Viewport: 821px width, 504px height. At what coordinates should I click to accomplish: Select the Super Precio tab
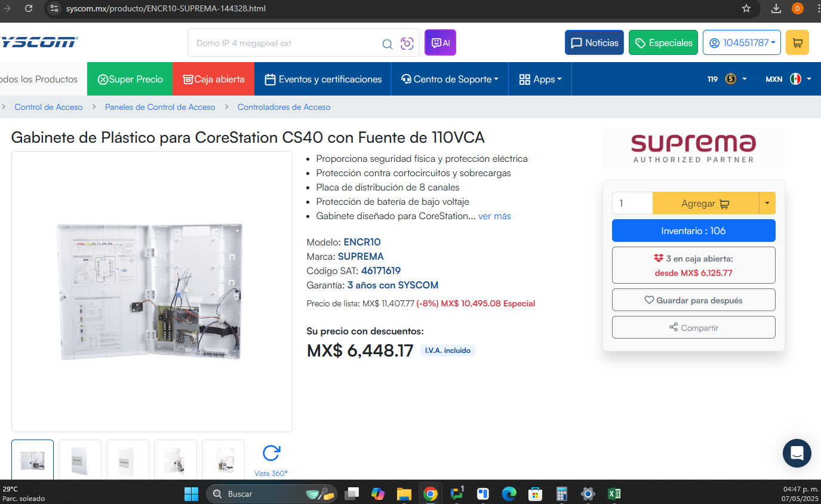click(130, 79)
